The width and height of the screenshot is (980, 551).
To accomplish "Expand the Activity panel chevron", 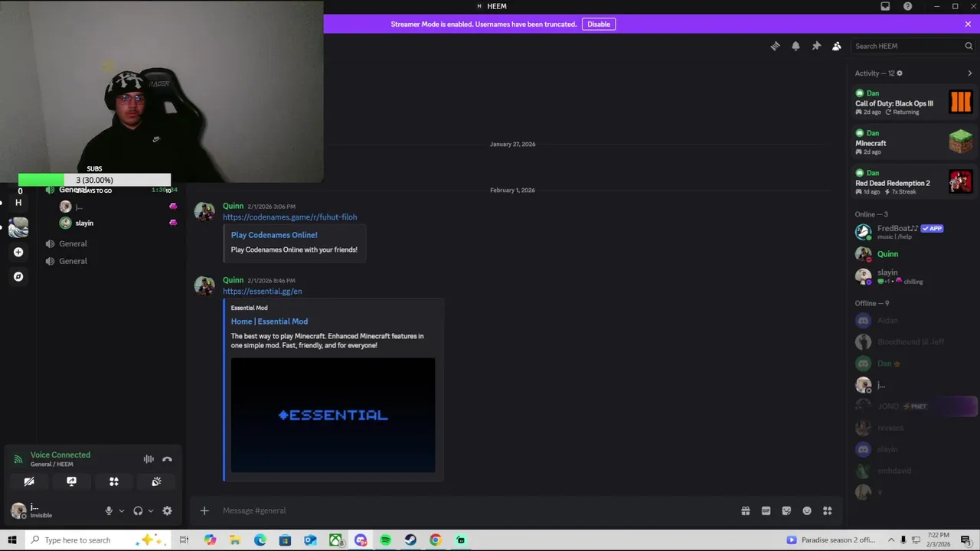I will (x=969, y=73).
